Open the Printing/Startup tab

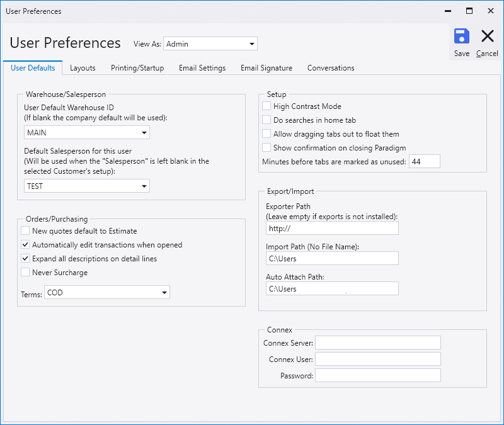pyautogui.click(x=137, y=68)
